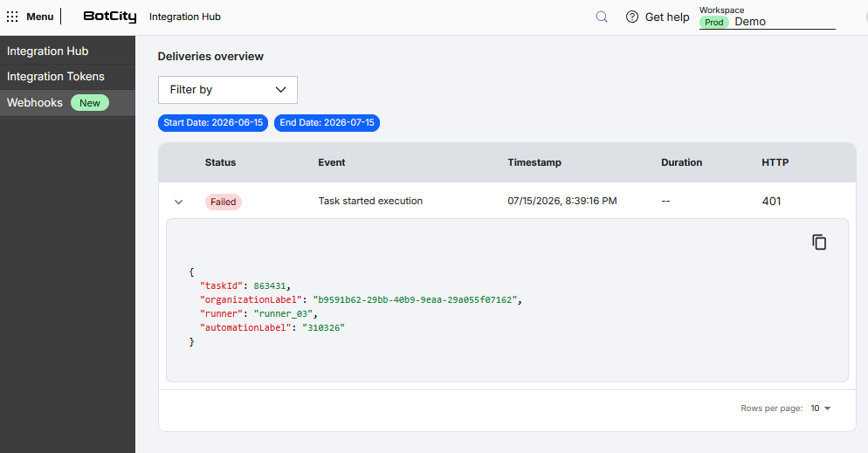This screenshot has width=868, height=453.
Task: Copy the JSON payload with copy icon
Action: (x=819, y=243)
